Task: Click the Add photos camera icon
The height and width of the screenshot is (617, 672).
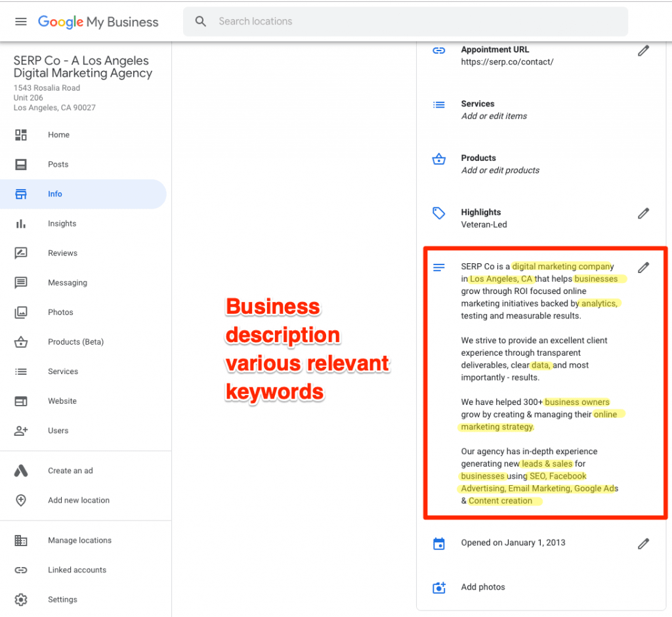Action: 439,587
